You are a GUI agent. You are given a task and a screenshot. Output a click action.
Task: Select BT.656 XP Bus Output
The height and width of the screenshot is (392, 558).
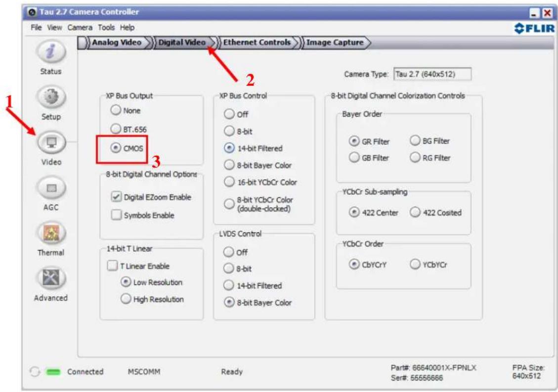click(129, 129)
